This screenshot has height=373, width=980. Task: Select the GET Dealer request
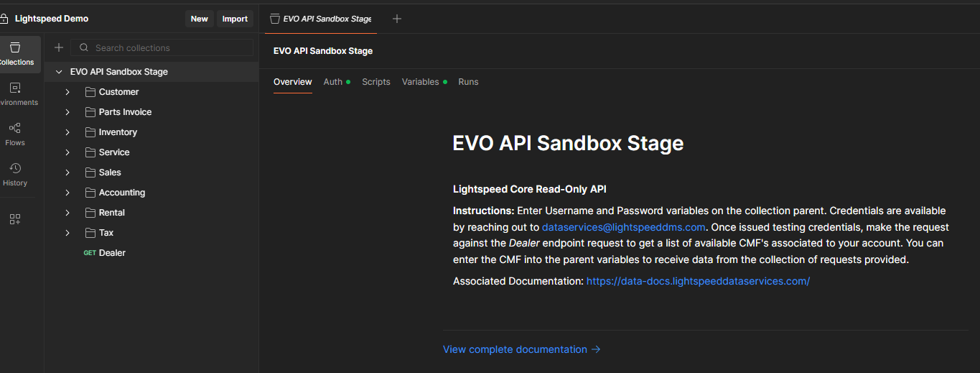pyautogui.click(x=112, y=253)
